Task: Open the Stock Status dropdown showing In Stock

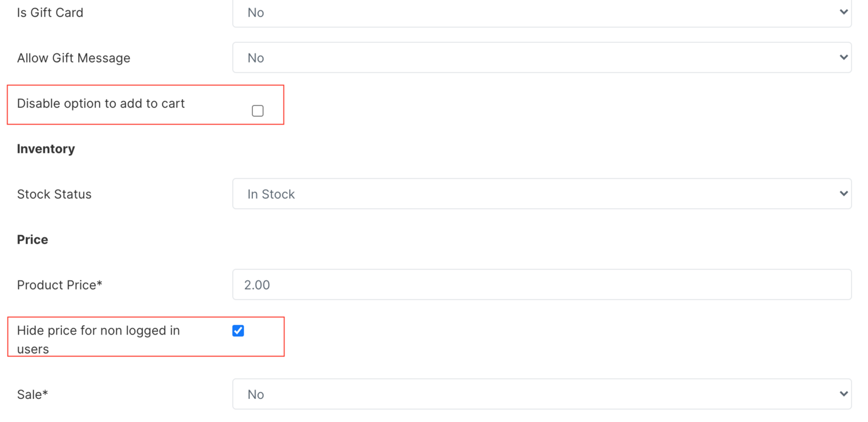Action: [x=542, y=194]
